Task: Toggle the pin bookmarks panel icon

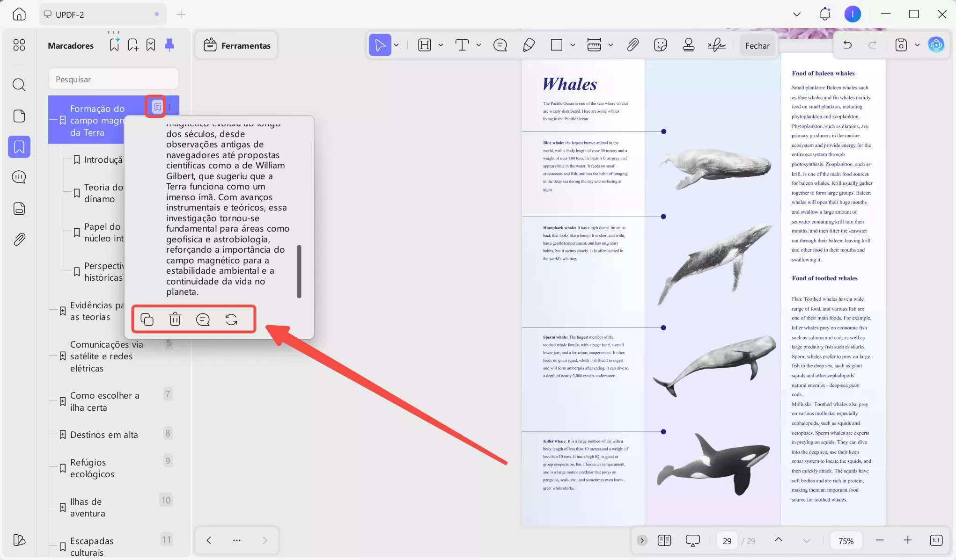Action: (169, 45)
